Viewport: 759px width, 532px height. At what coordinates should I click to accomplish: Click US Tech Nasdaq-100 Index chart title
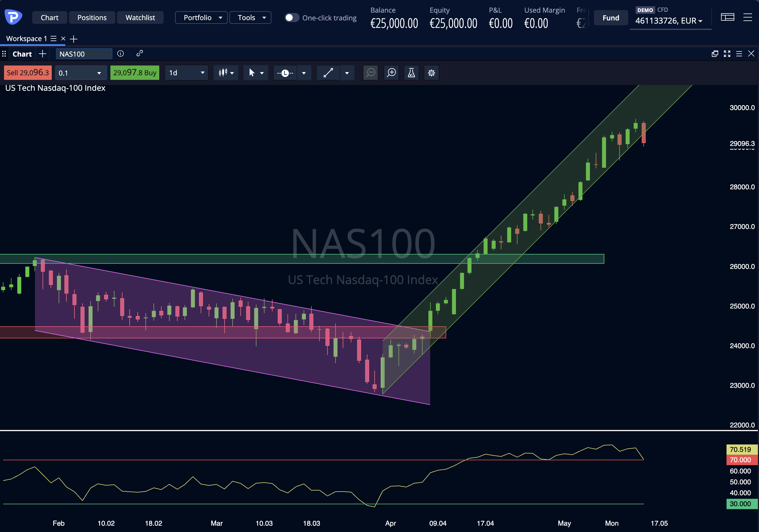55,88
